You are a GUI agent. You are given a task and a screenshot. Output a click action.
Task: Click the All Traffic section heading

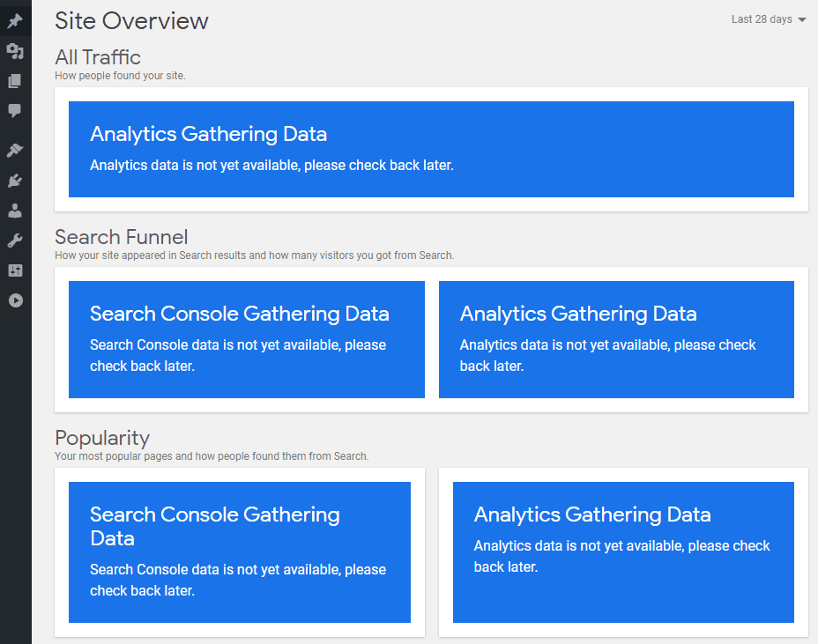(97, 57)
